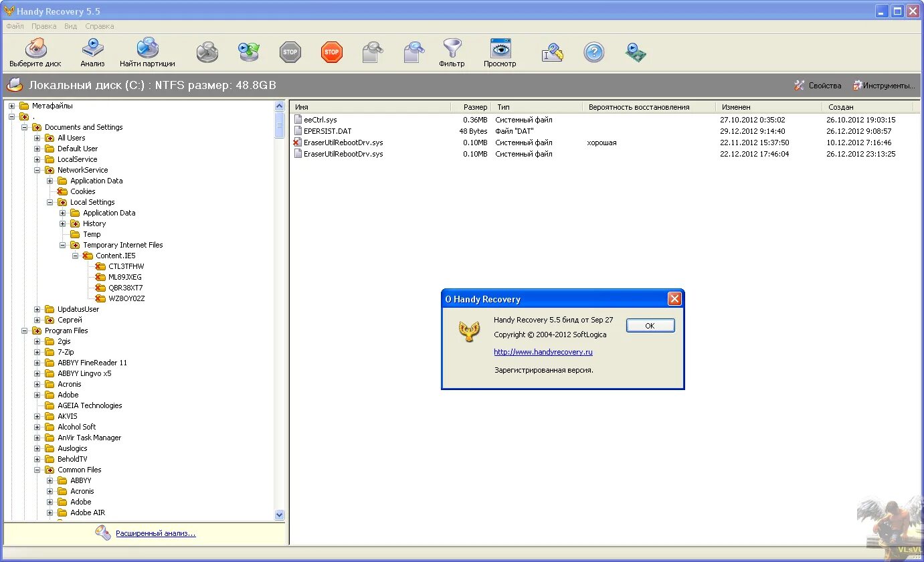The width and height of the screenshot is (924, 562).
Task: Select the WZ8OY02Z folder
Action: (x=126, y=298)
